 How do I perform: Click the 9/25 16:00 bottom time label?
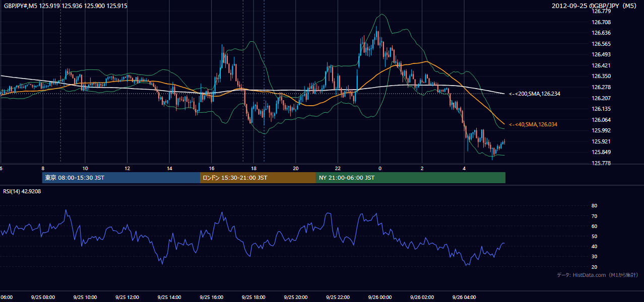tap(212, 297)
